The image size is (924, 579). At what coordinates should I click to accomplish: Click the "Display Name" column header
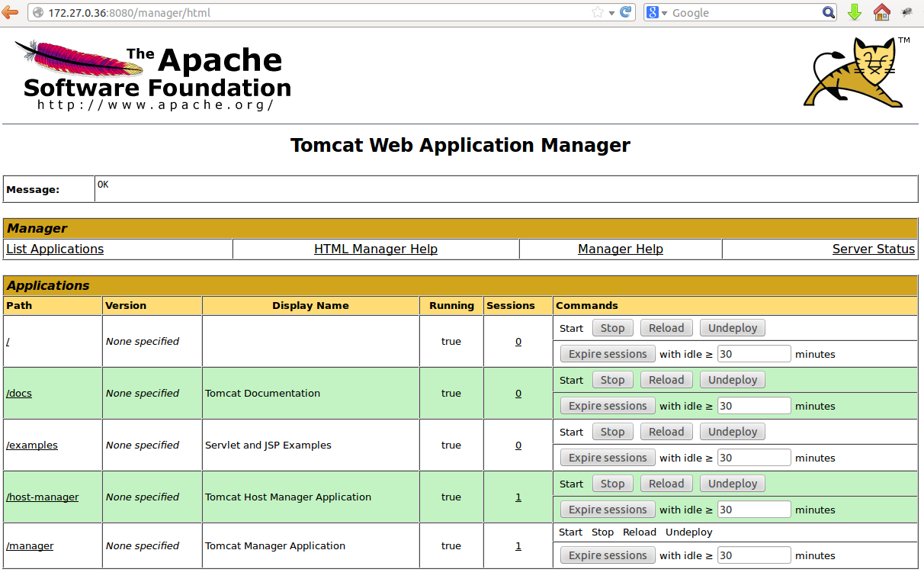pos(310,305)
